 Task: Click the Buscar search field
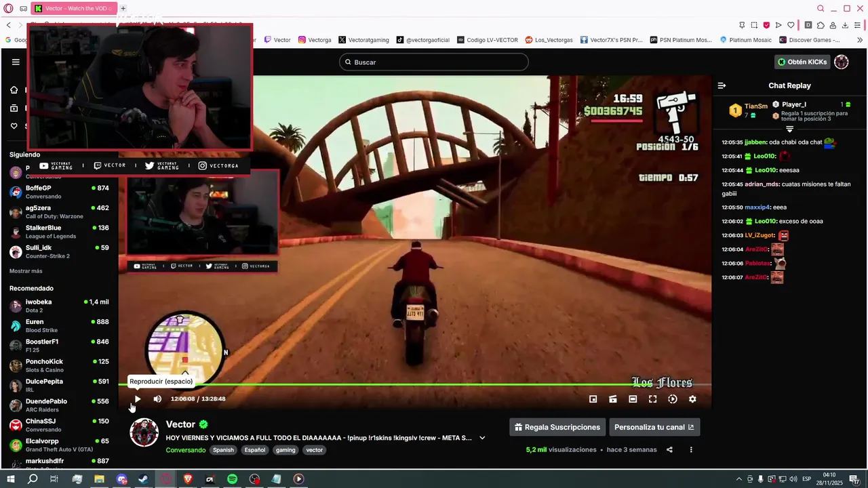pyautogui.click(x=434, y=62)
